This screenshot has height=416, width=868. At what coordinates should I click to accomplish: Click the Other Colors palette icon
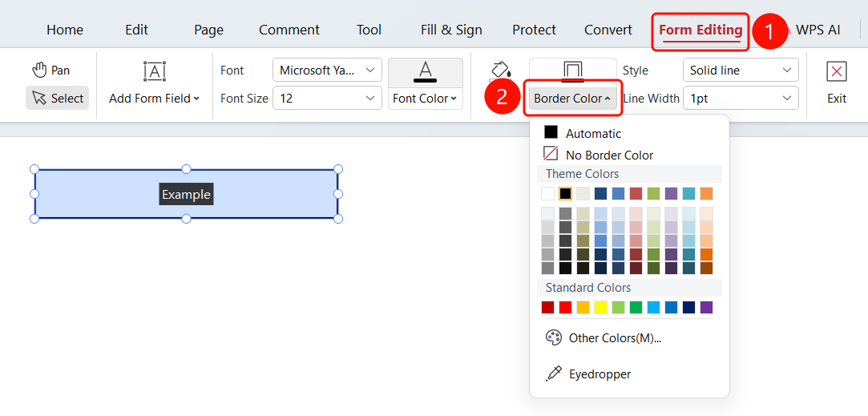[x=554, y=338]
